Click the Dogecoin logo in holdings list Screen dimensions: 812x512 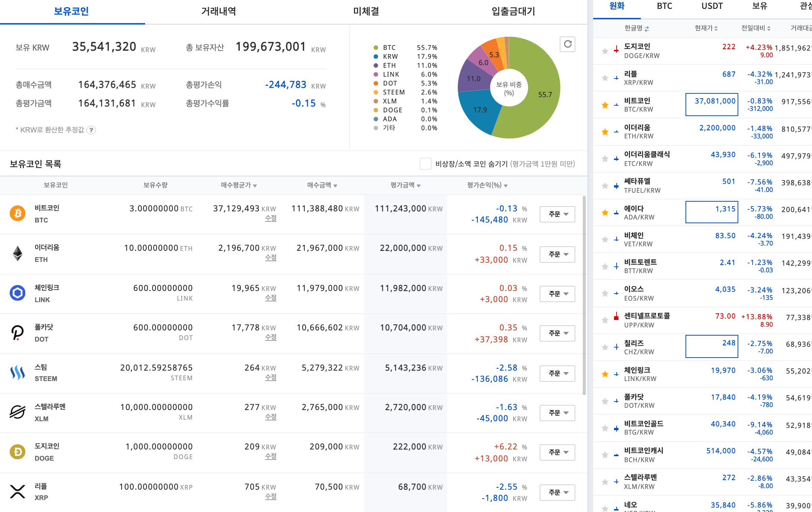[17, 452]
